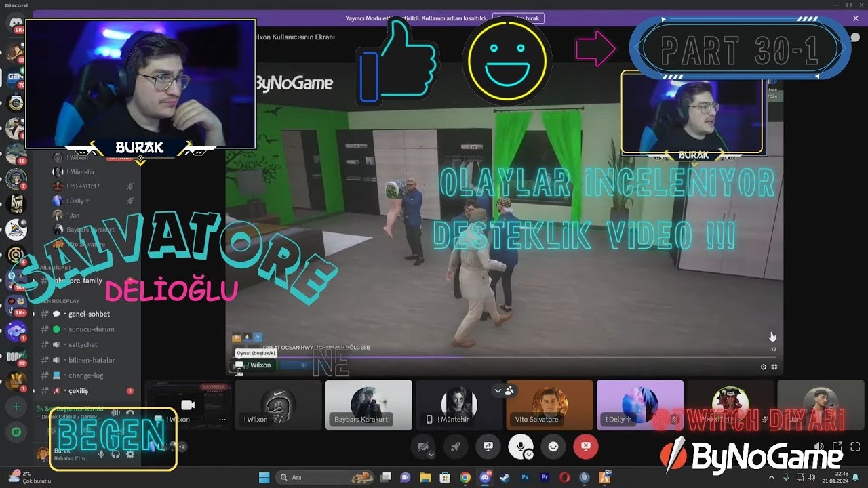Adjust stream volume speaker icon

(819, 447)
